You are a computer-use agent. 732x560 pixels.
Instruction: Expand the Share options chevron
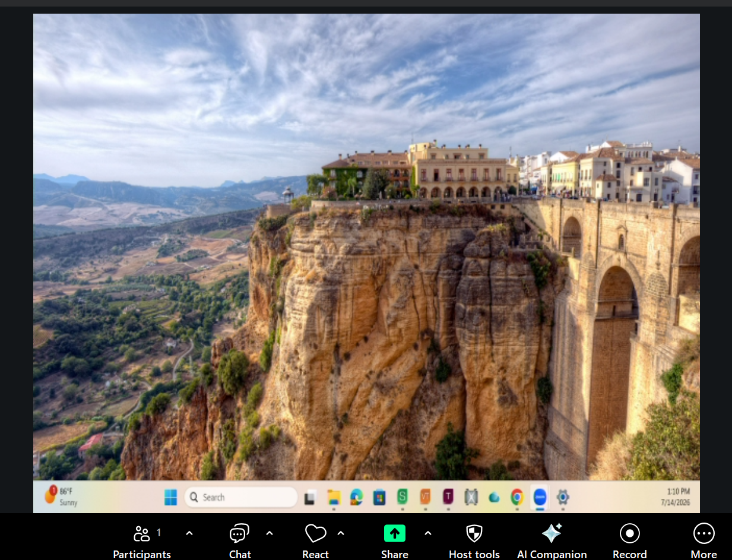427,533
